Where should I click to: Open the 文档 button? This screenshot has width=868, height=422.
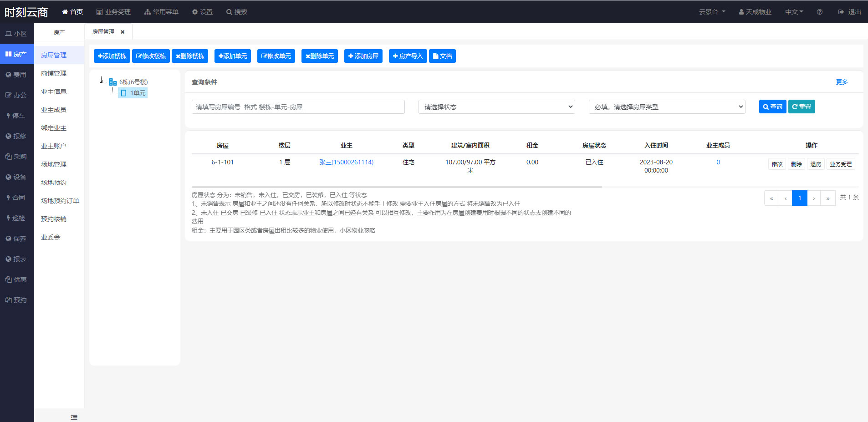[x=442, y=56]
